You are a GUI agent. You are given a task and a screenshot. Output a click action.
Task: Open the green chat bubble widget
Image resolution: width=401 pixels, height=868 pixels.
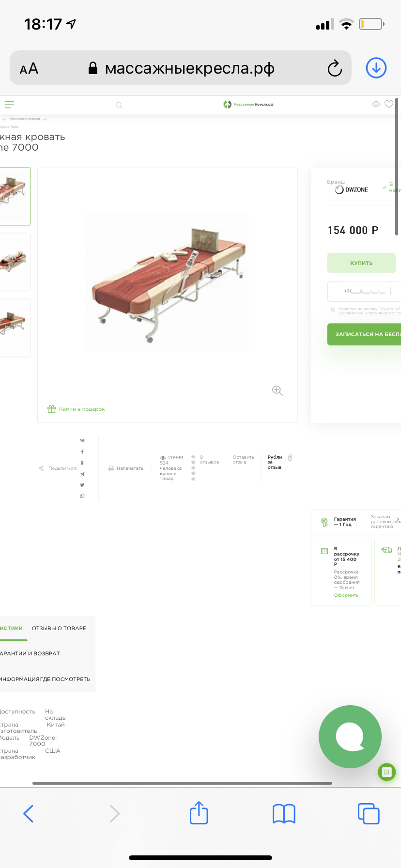pyautogui.click(x=350, y=737)
